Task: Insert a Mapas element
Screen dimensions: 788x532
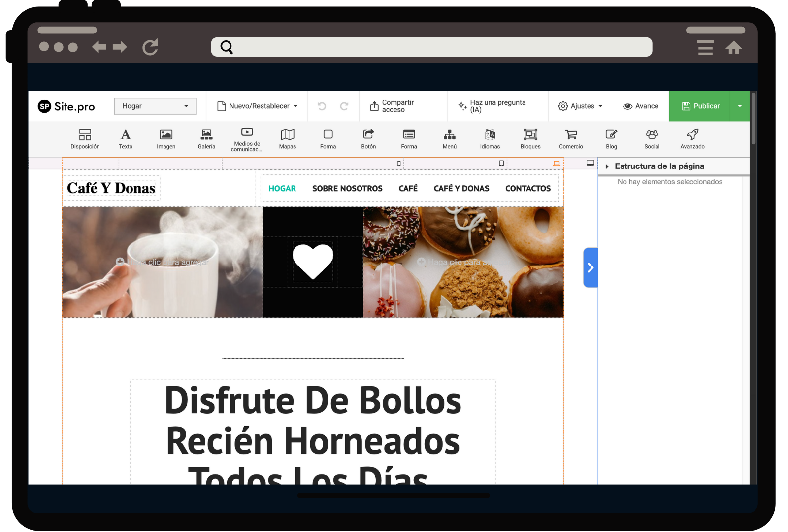Action: click(x=288, y=138)
